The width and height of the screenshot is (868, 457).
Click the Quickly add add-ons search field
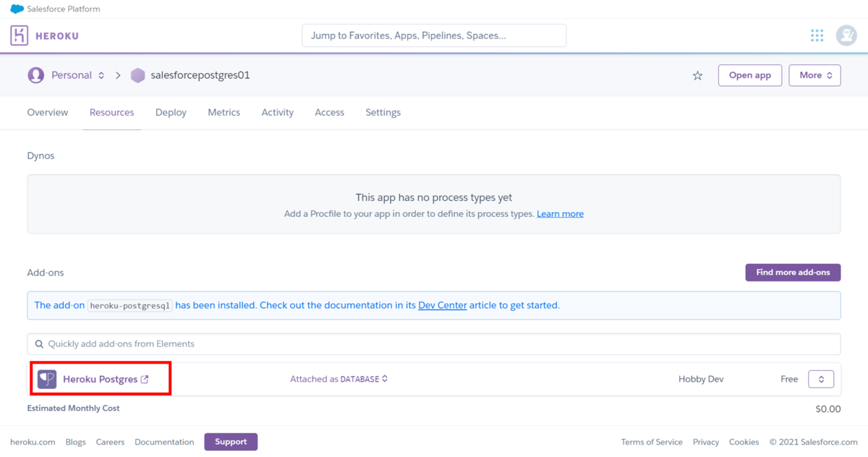click(x=434, y=344)
